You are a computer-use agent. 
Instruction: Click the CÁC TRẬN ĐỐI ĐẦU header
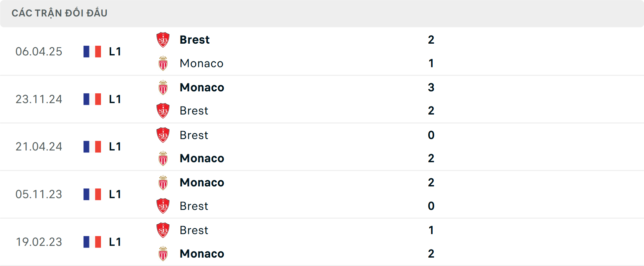(60, 13)
